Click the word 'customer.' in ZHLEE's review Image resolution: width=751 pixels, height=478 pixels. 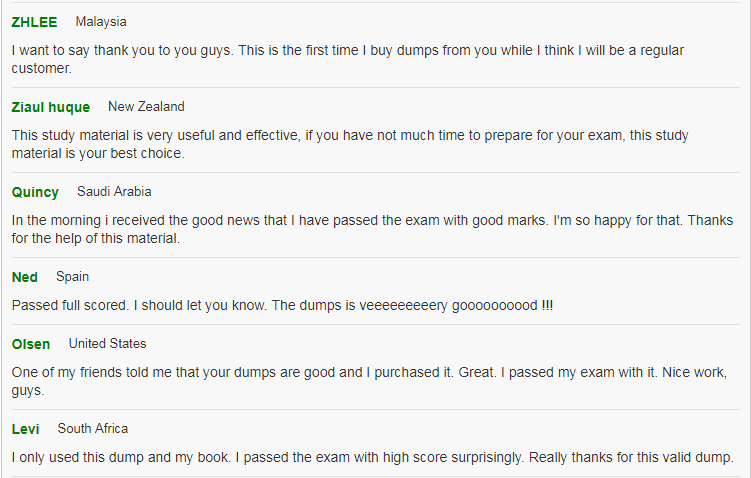pos(42,68)
